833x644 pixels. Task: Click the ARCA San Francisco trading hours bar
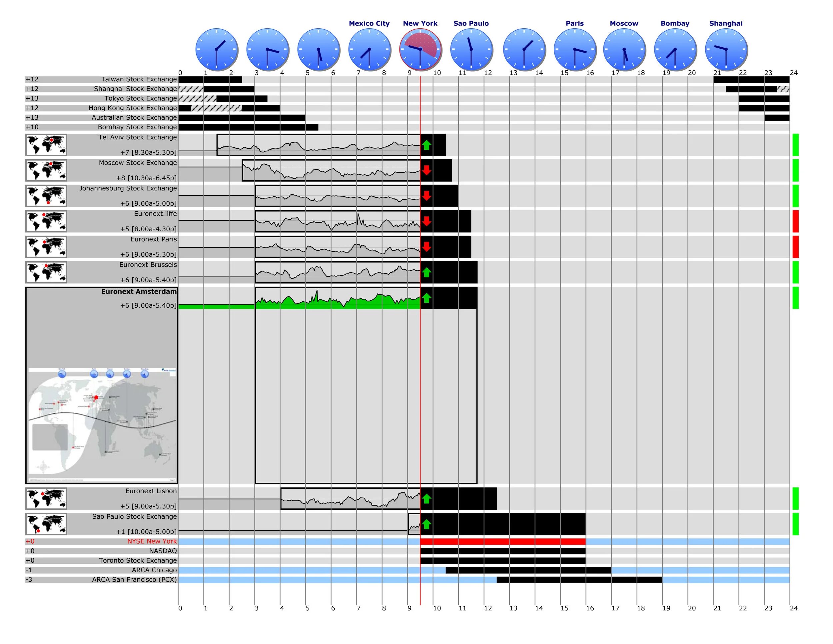coord(579,580)
